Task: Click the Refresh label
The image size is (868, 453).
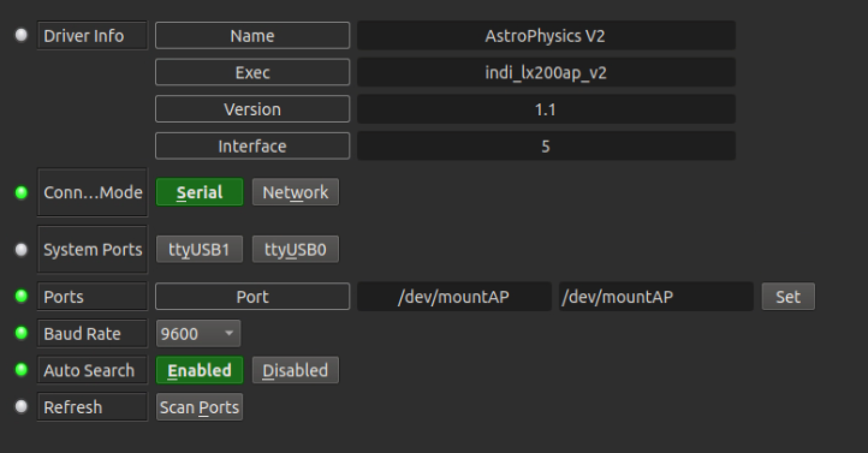Action: point(93,407)
